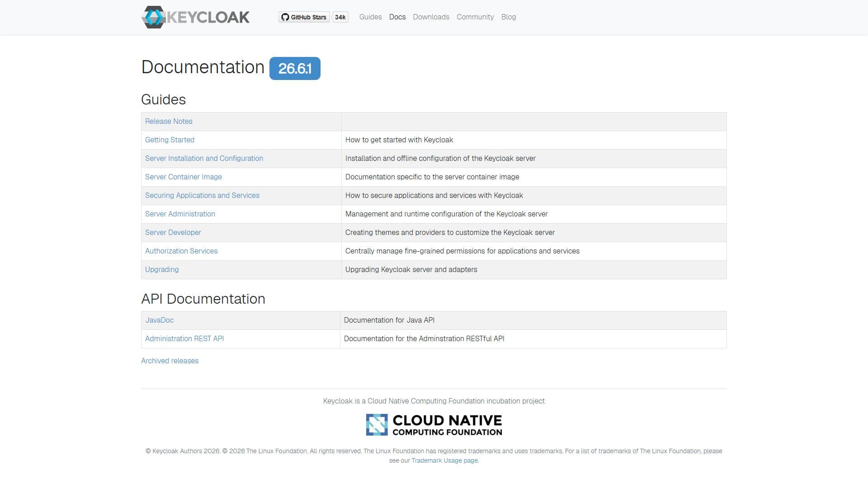Image resolution: width=868 pixels, height=488 pixels.
Task: Open Securing Applications and Services guide
Action: pyautogui.click(x=202, y=195)
